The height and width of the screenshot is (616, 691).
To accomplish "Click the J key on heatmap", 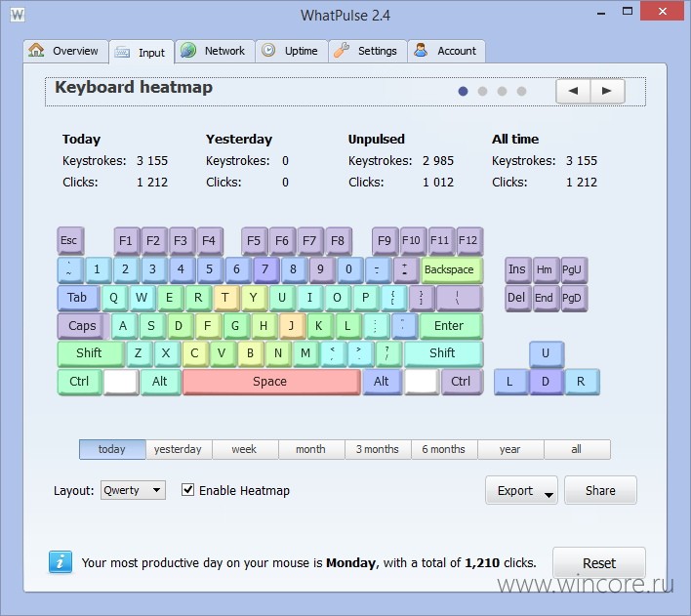I will [292, 326].
